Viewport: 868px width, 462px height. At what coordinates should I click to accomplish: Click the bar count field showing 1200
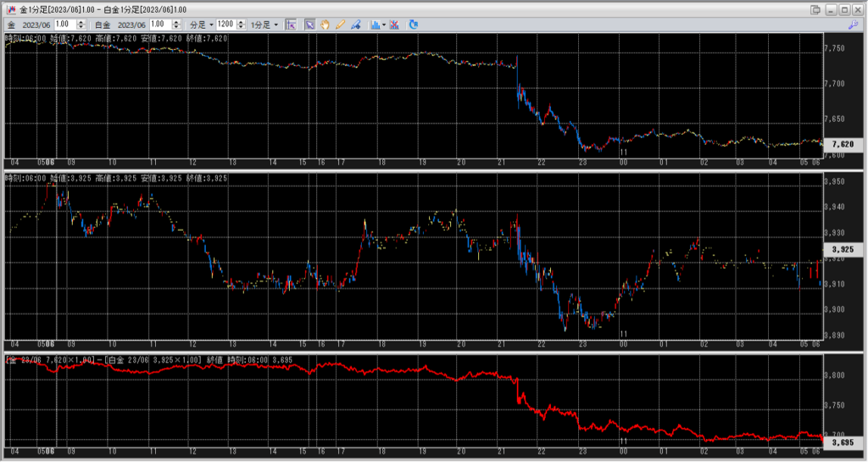[226, 25]
